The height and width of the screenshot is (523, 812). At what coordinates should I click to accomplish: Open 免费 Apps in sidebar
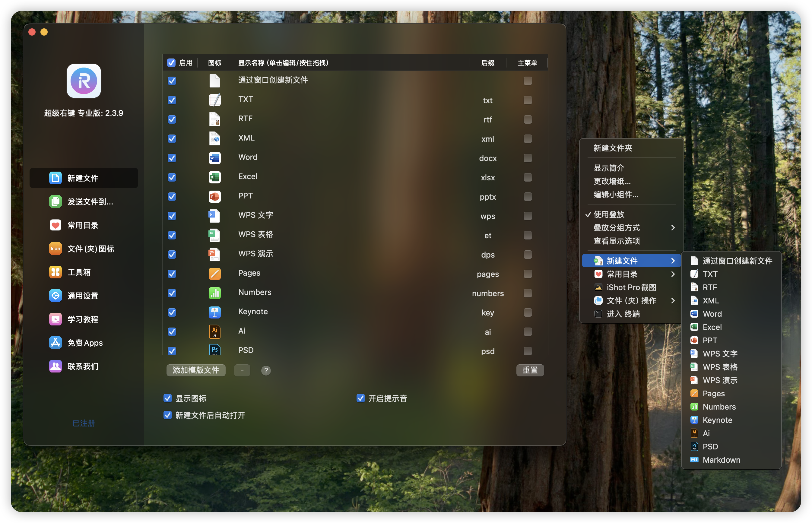(85, 343)
